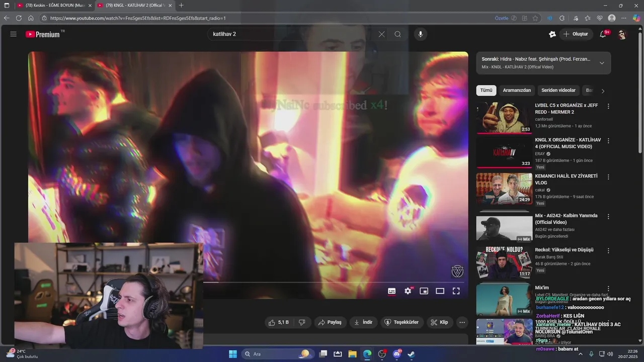The width and height of the screenshot is (644, 362).
Task: Open the 'cakal' channel name link
Action: click(540, 190)
